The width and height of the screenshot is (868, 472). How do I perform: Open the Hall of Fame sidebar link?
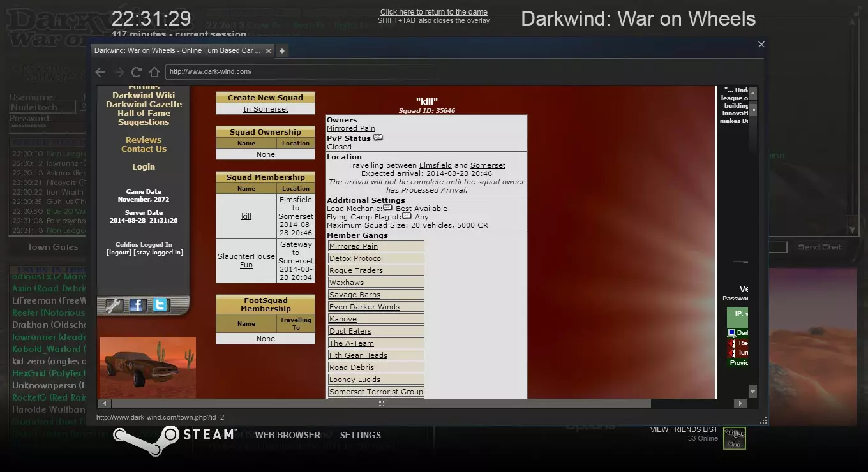tap(144, 114)
